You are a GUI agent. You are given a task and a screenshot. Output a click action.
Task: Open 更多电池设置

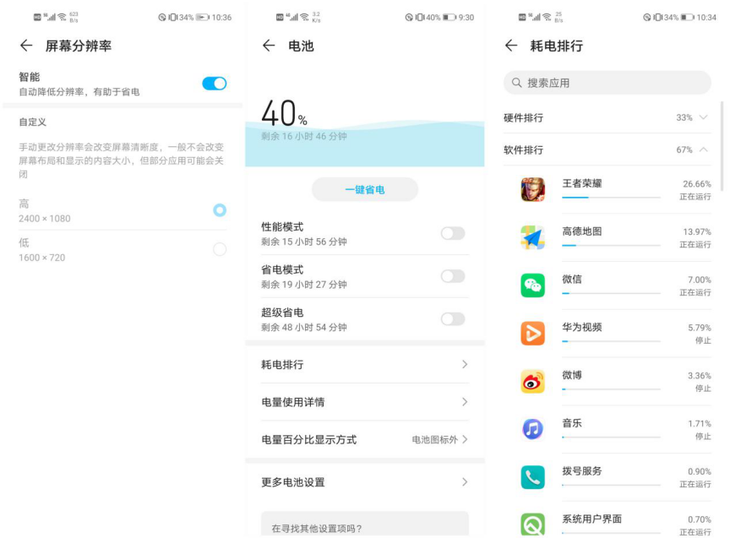pos(365,482)
